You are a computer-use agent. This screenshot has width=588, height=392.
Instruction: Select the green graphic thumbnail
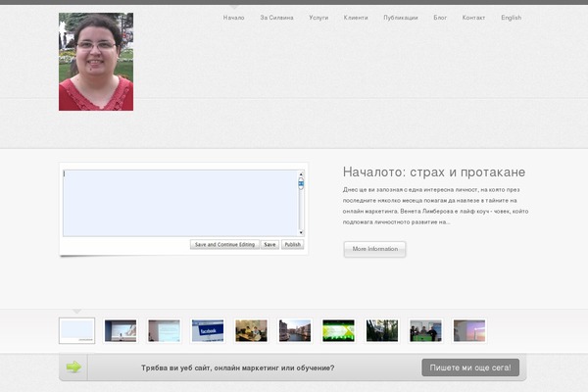click(338, 330)
